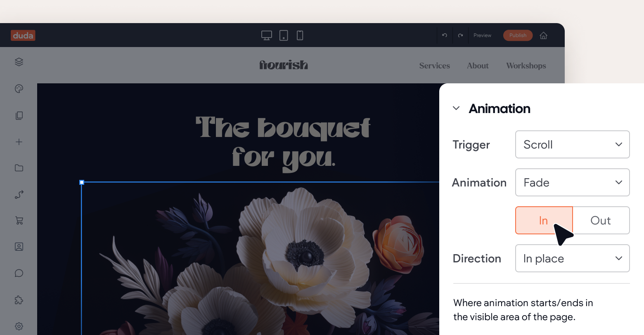This screenshot has height=335, width=644.
Task: Switch to mobile device view
Action: [x=300, y=35]
